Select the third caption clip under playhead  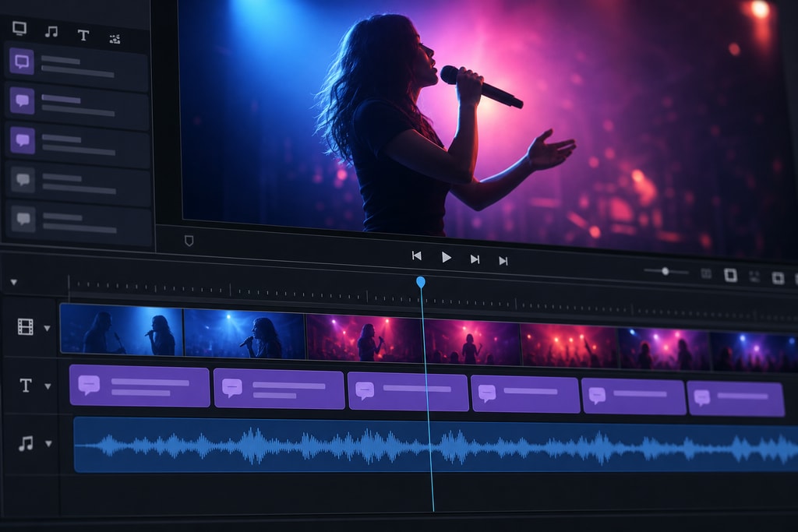click(408, 392)
